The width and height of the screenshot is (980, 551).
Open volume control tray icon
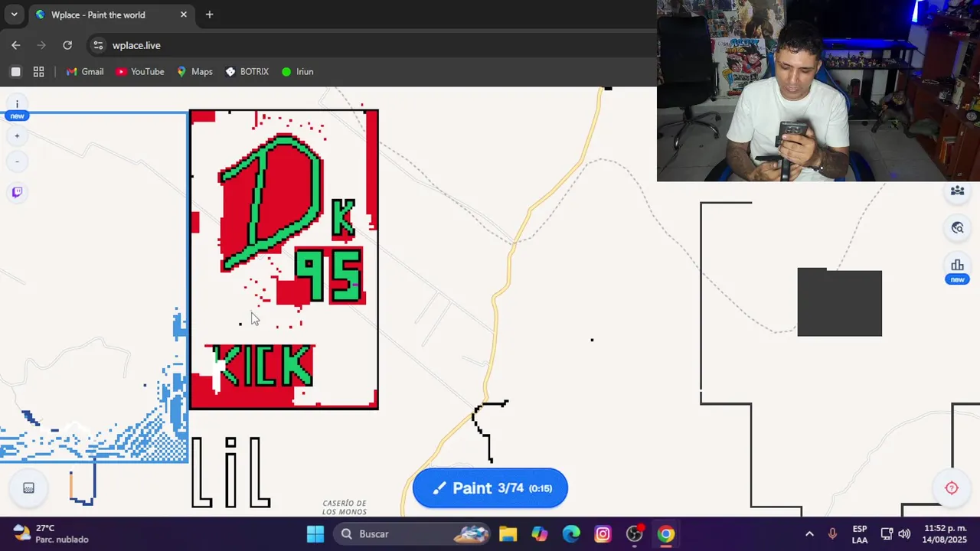point(904,534)
